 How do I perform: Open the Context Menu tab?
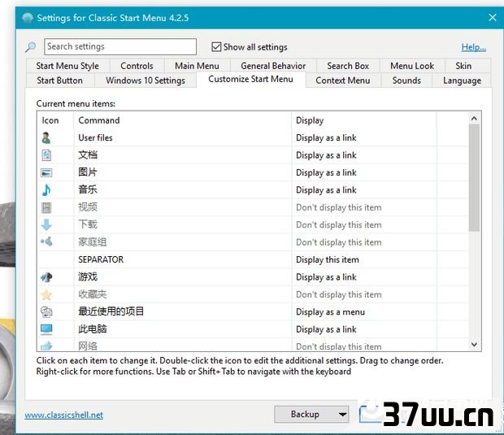tap(343, 80)
